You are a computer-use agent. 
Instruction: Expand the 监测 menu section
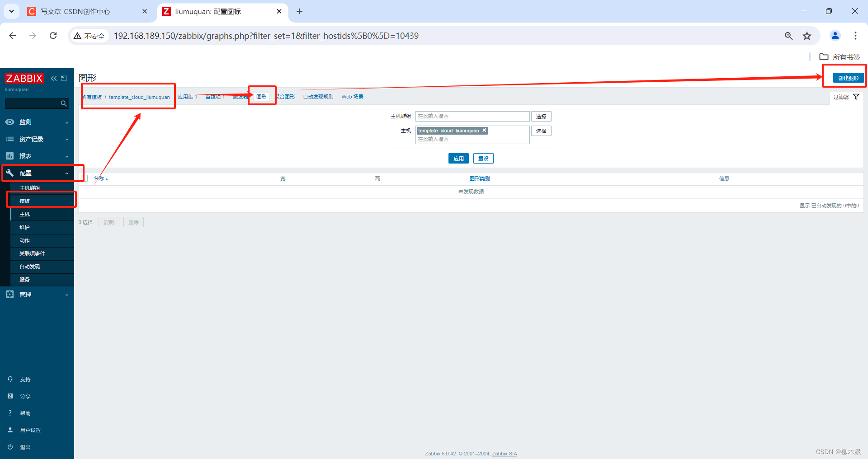pyautogui.click(x=67, y=122)
